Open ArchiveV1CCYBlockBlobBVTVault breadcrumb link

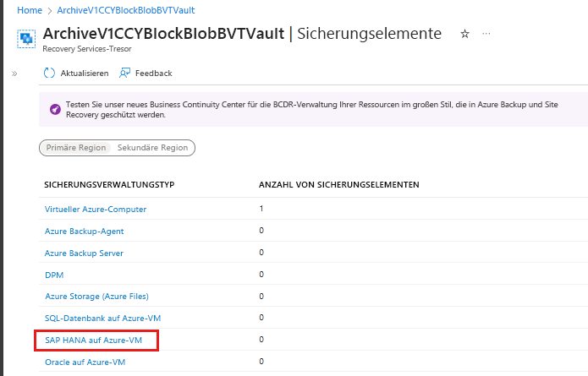click(126, 10)
